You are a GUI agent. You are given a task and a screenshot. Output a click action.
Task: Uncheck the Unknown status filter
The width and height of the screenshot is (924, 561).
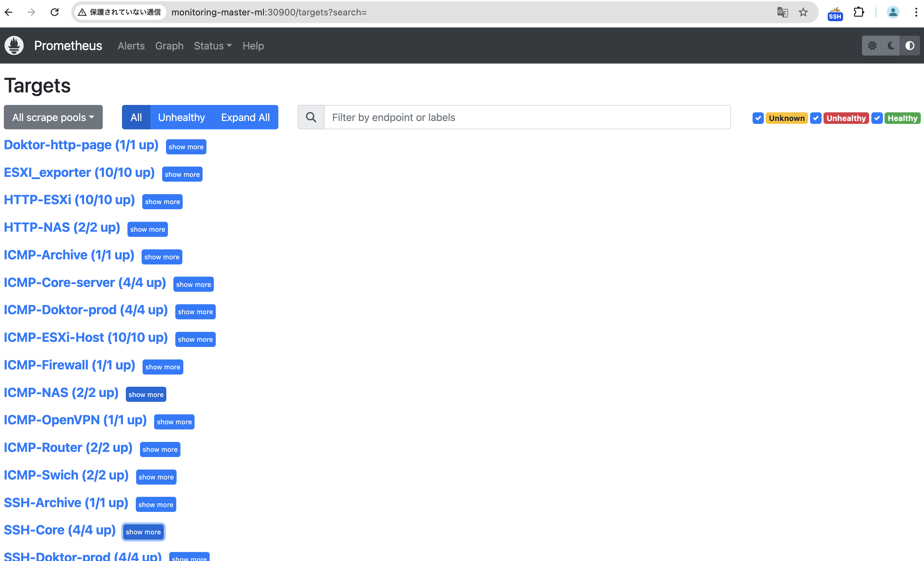click(758, 118)
